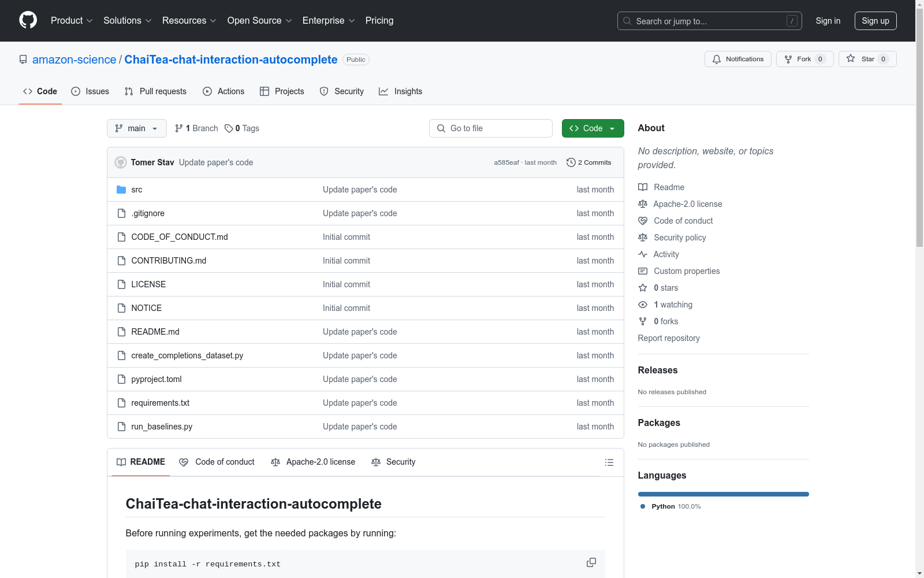Open the main branch selector

click(x=137, y=128)
